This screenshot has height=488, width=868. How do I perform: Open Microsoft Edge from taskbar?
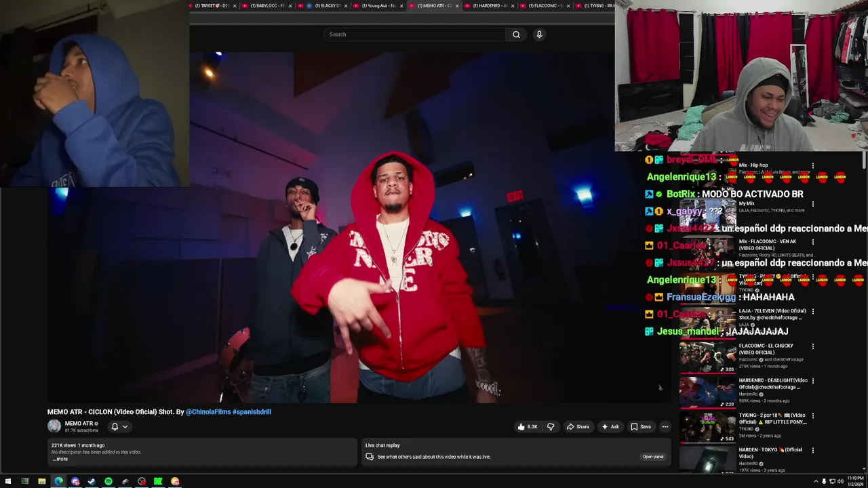58,481
